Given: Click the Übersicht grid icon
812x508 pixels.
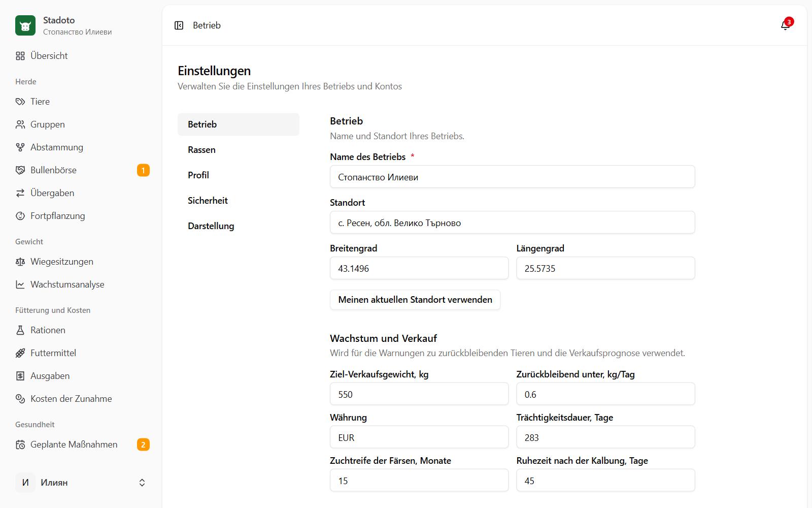Looking at the screenshot, I should [20, 56].
